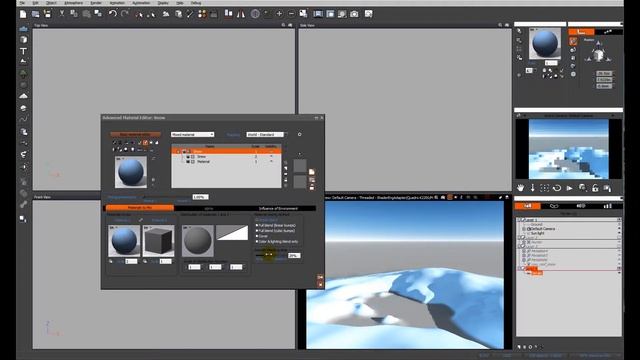Select first tab in World Browser
Viewport: 640px width, 360px height.
tap(527, 206)
